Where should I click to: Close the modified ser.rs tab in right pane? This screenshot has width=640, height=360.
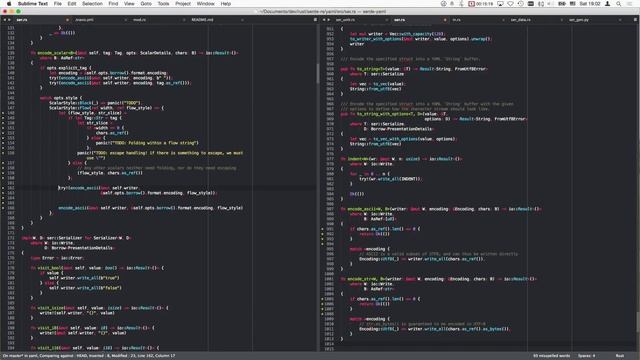tap(445, 20)
